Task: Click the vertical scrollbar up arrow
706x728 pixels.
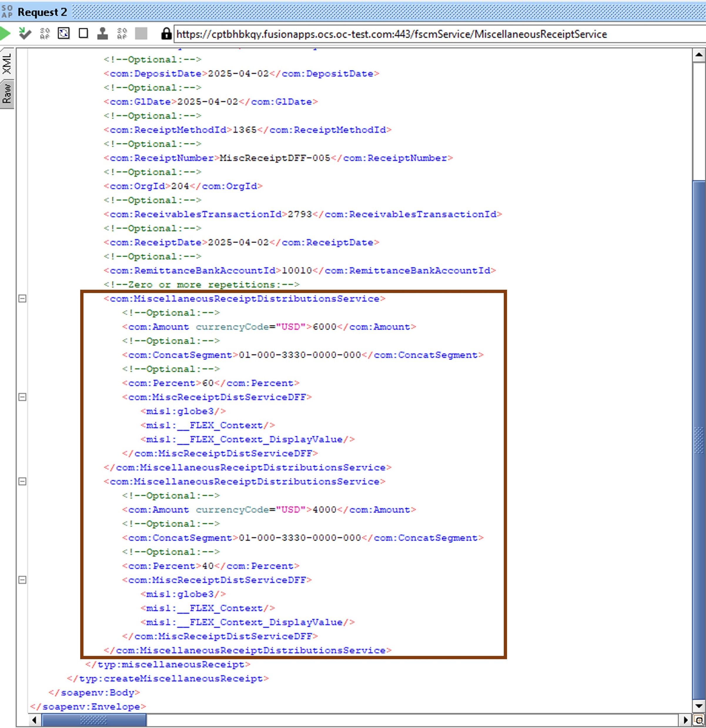Action: point(699,55)
